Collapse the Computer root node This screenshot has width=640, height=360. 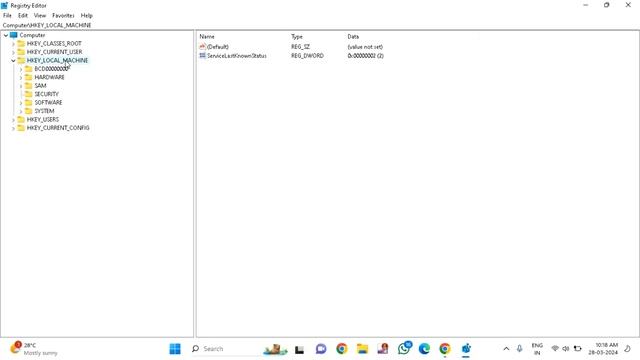pyautogui.click(x=6, y=36)
